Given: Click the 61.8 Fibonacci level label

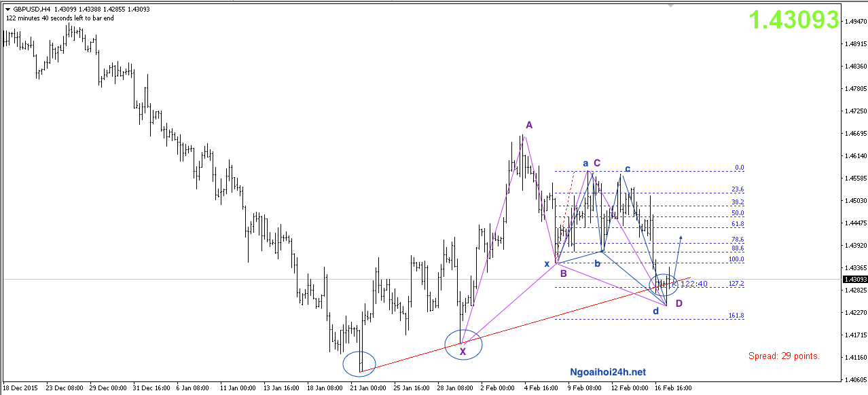Looking at the screenshot, I should tap(737, 223).
